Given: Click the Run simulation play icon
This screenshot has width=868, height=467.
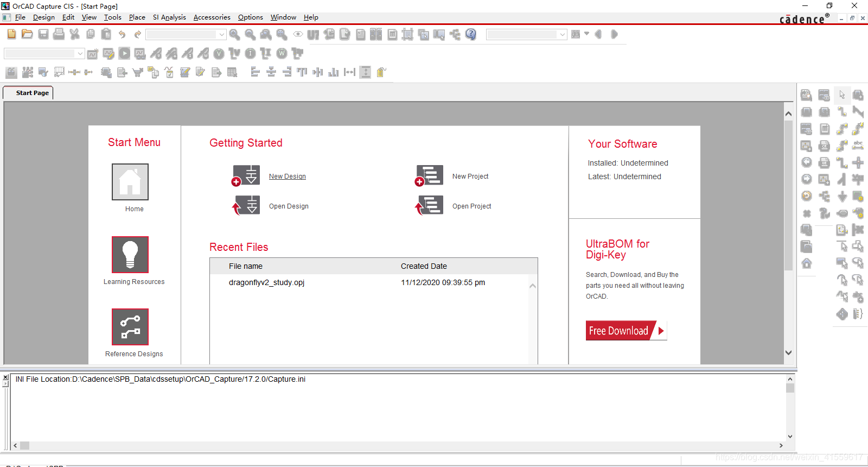Looking at the screenshot, I should [124, 53].
